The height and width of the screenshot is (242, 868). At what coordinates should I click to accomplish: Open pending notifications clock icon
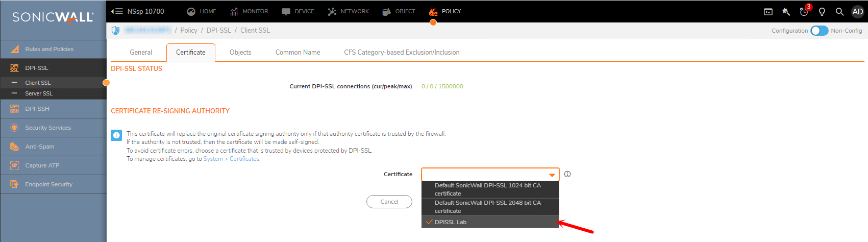pos(804,12)
